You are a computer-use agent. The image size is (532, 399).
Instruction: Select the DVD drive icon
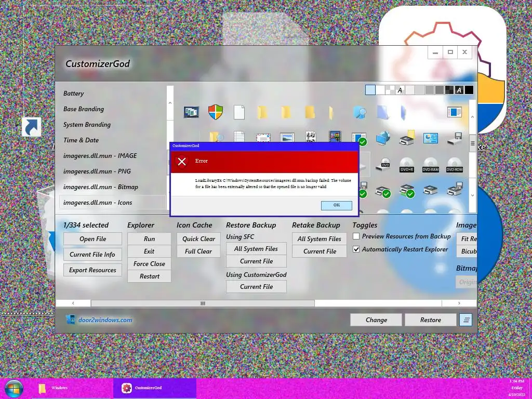coord(383,165)
